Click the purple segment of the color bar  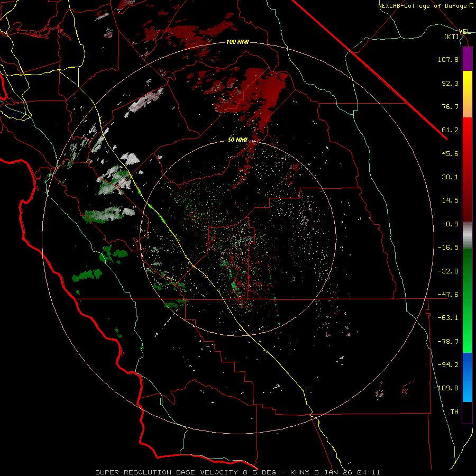pos(467,59)
